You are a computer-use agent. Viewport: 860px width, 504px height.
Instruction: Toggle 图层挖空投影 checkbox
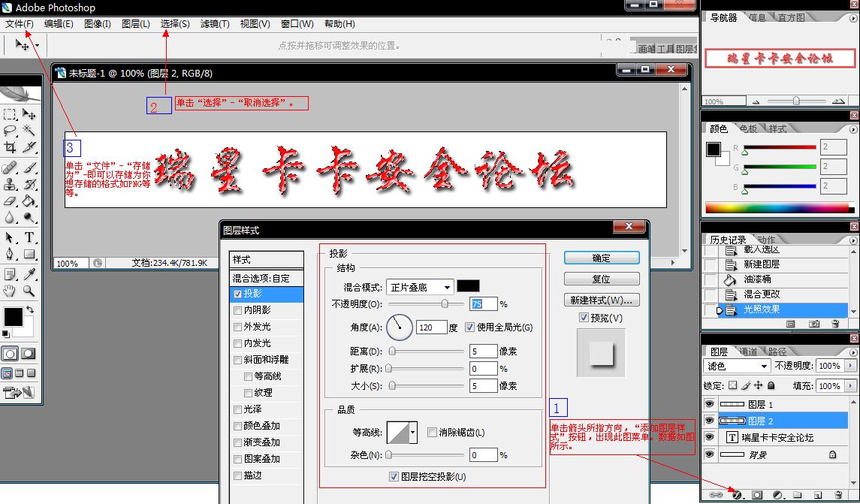tap(394, 476)
